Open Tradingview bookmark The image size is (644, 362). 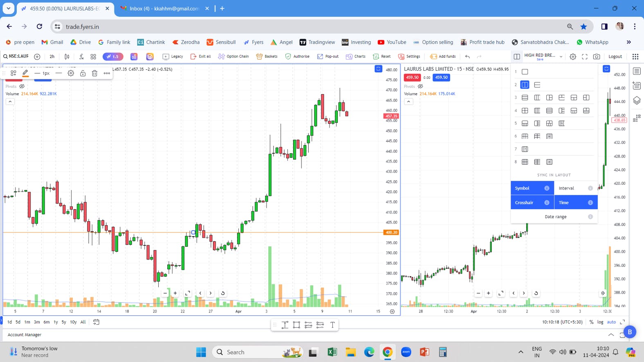pyautogui.click(x=317, y=42)
